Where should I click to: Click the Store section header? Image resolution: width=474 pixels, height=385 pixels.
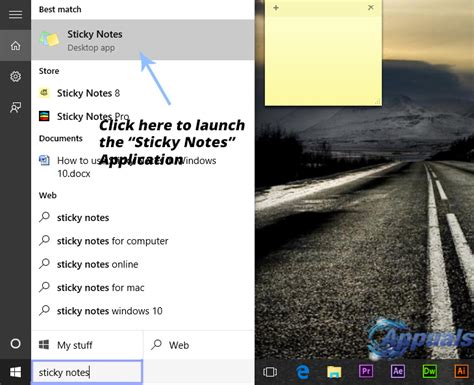(x=49, y=71)
